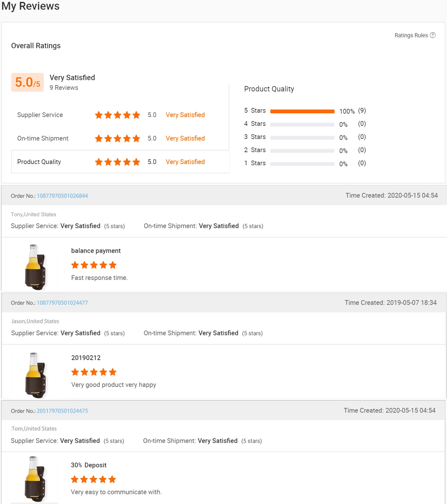Click the 5 Stars orange progress bar
The height and width of the screenshot is (504, 447).
pyautogui.click(x=302, y=111)
